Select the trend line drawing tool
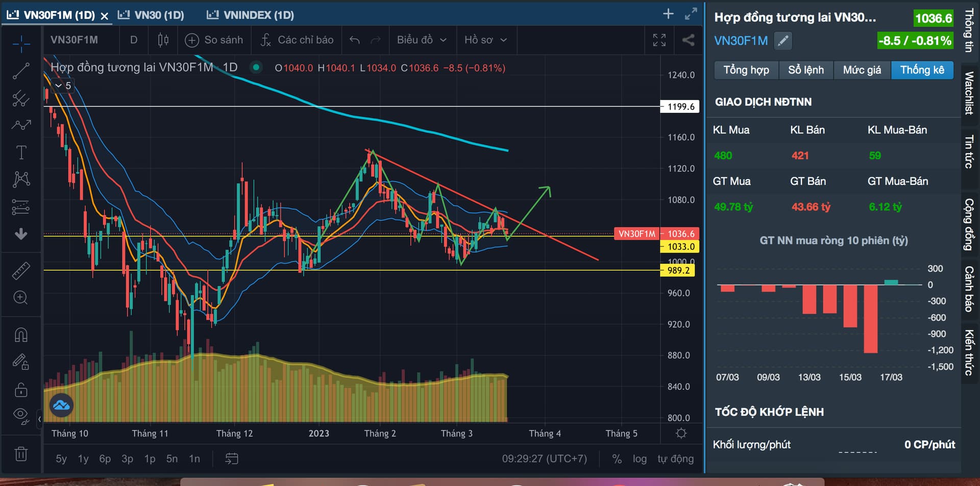The width and height of the screenshot is (980, 486). [x=21, y=71]
